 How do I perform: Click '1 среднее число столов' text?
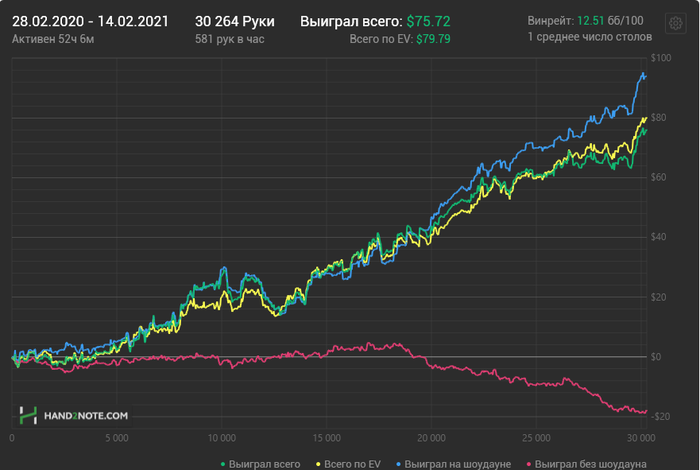(x=590, y=37)
